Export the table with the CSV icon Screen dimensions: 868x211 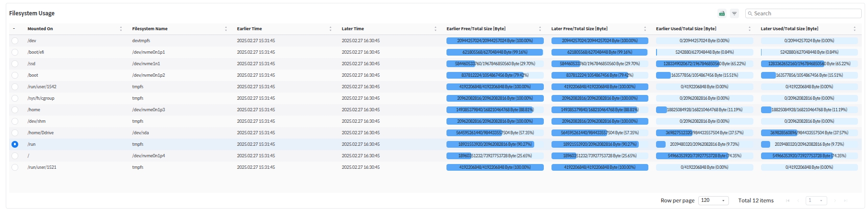(x=722, y=14)
